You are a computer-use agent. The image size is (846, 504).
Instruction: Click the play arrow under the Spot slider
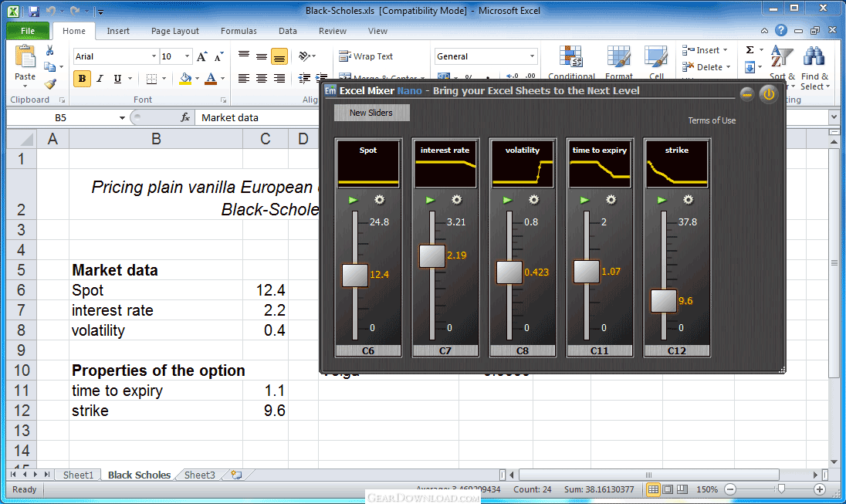[354, 200]
